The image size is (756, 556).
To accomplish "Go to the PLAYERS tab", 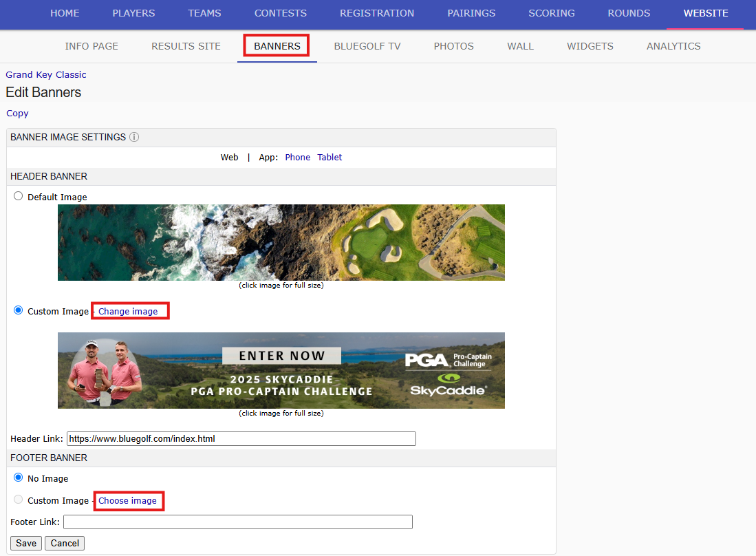I will 133,14.
